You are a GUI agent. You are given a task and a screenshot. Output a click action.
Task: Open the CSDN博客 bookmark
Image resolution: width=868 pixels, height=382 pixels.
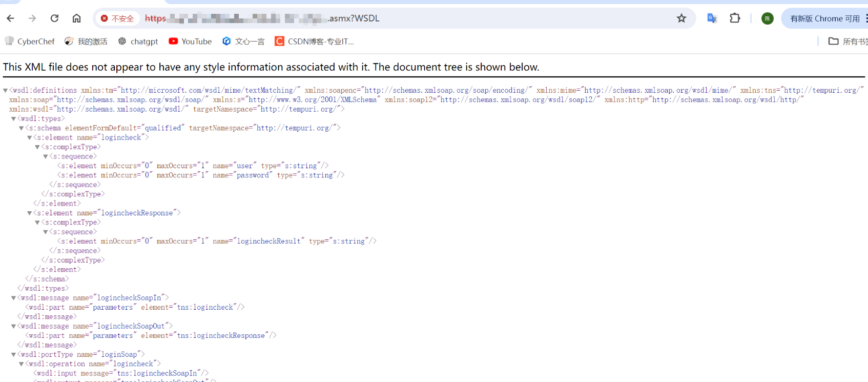pos(315,42)
